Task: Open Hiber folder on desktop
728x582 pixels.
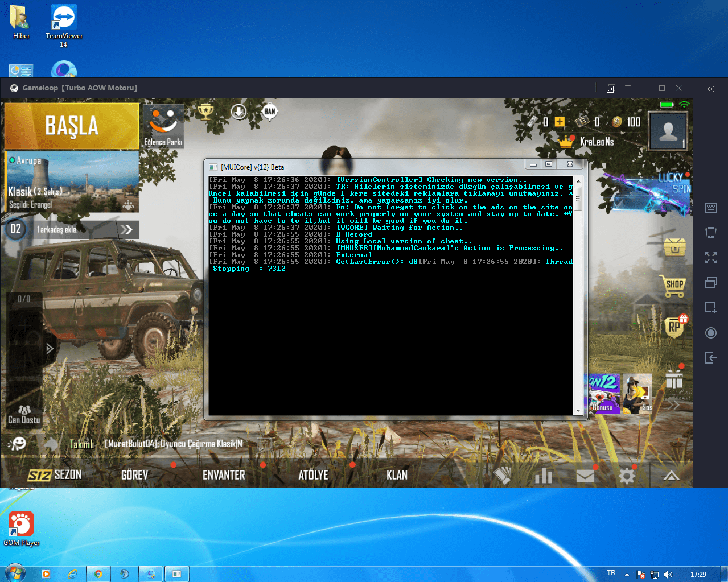Action: (x=21, y=22)
